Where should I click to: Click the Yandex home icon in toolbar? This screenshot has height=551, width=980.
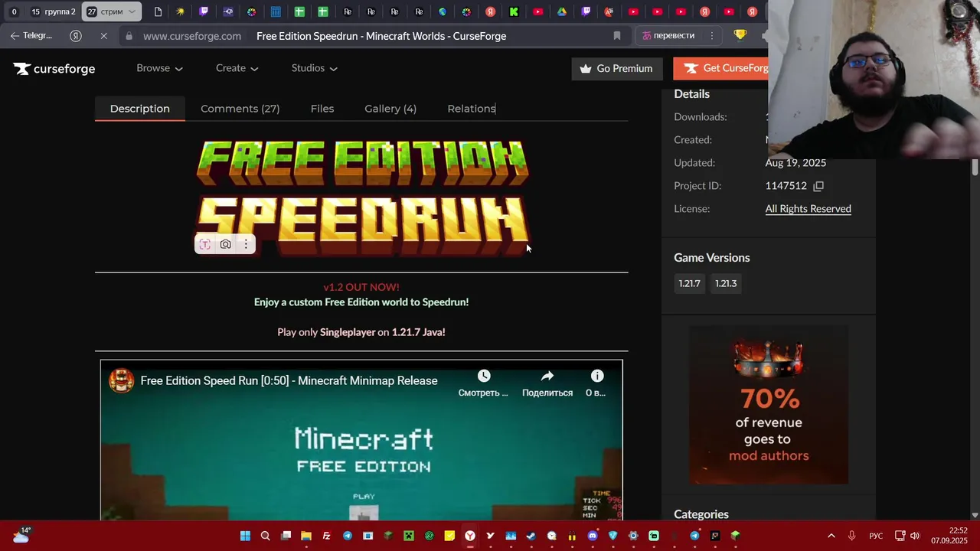click(x=76, y=36)
